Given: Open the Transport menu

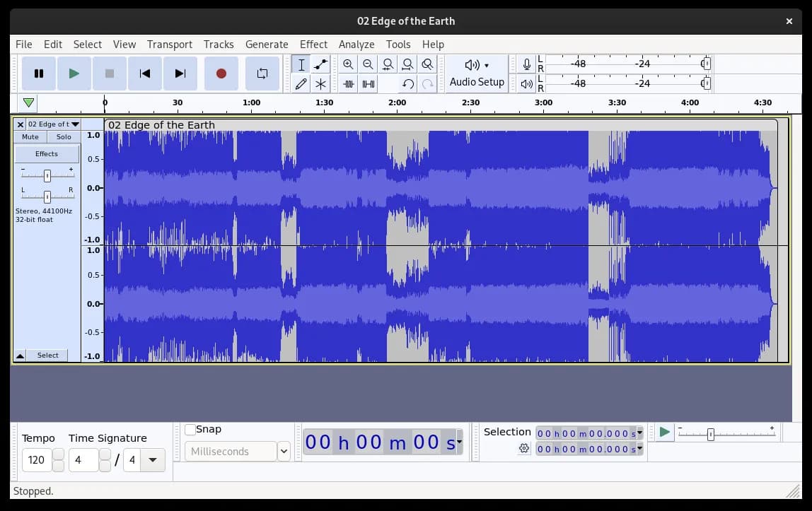Looking at the screenshot, I should pyautogui.click(x=170, y=44).
